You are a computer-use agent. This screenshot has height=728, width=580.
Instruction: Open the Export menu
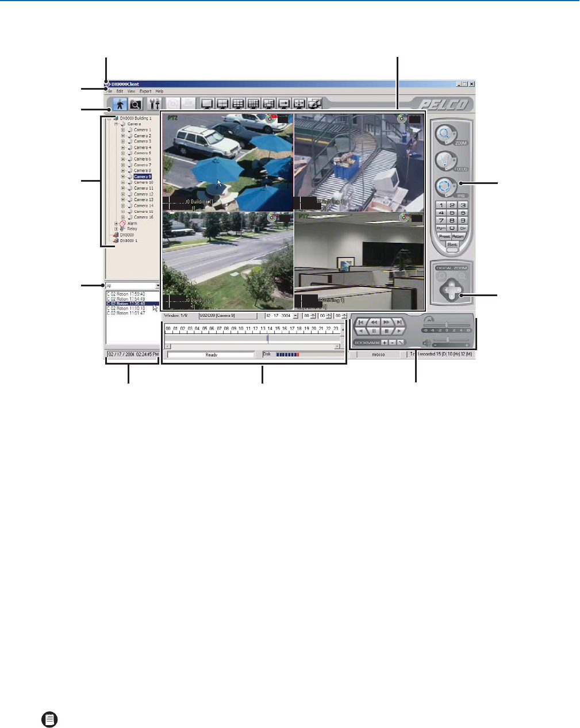tap(145, 91)
